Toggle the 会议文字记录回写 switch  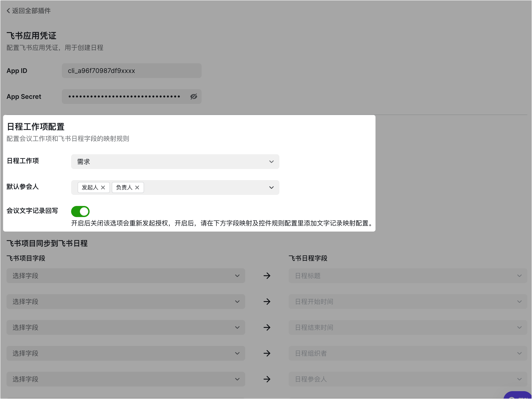80,212
